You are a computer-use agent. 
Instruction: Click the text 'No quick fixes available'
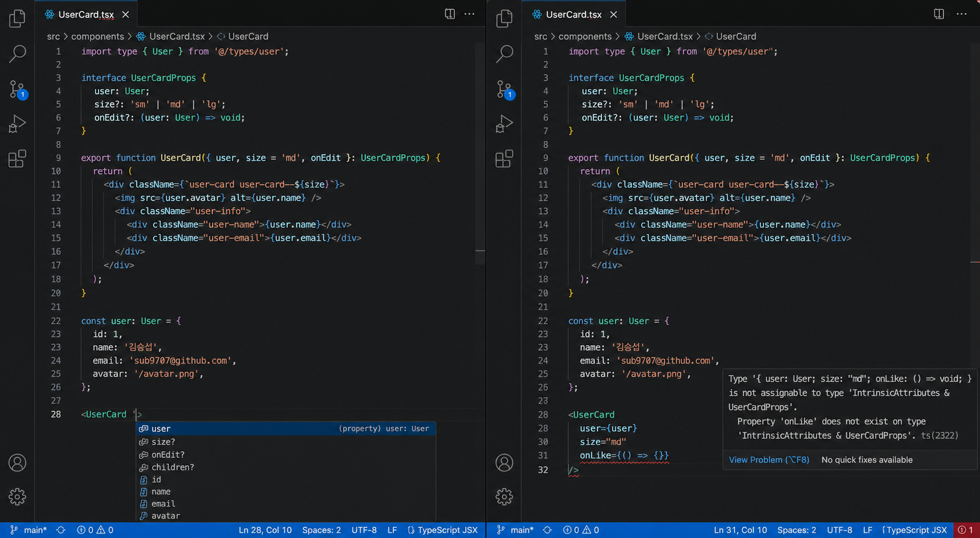(x=867, y=460)
